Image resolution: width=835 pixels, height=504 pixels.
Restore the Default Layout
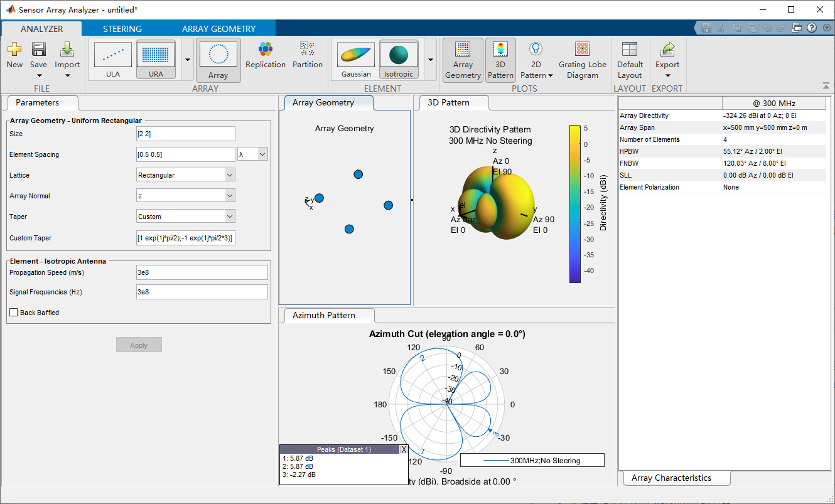(x=630, y=60)
